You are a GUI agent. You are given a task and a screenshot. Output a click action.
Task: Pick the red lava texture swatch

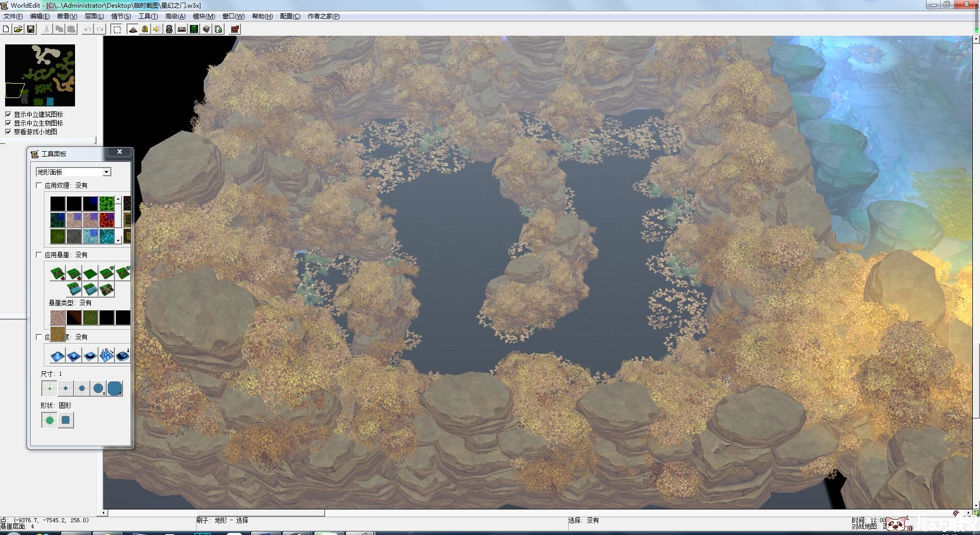[107, 220]
